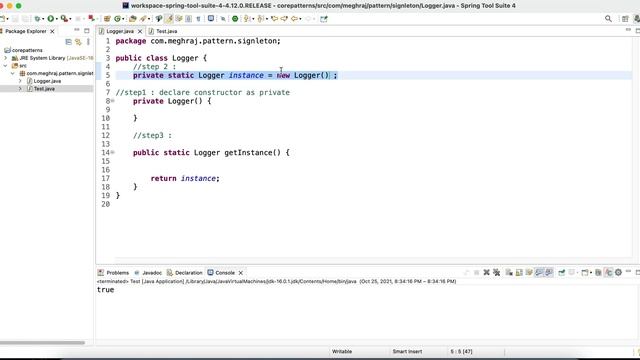Image resolution: width=640 pixels, height=360 pixels.
Task: Click the Save toolbar icon
Action: click(15, 19)
